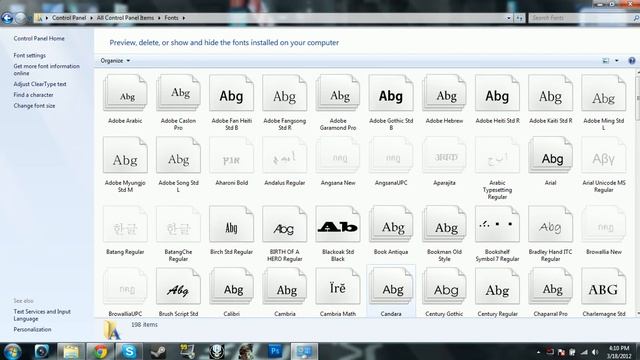Image resolution: width=640 pixels, height=360 pixels.
Task: Select the Brush Script Std font
Action: coord(178,287)
